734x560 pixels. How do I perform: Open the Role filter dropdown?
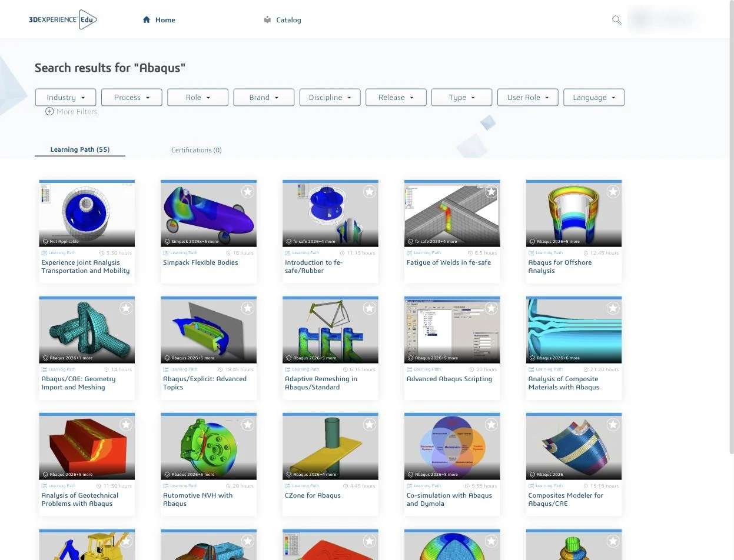[198, 98]
